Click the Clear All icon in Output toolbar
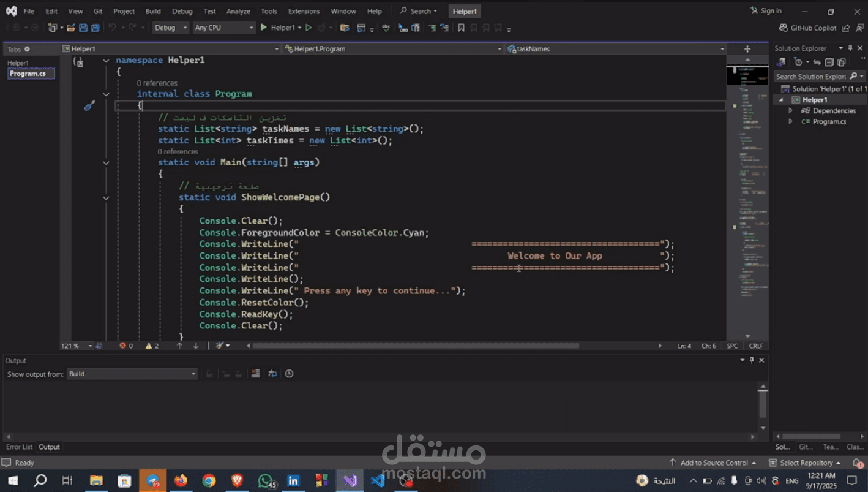 (x=255, y=374)
